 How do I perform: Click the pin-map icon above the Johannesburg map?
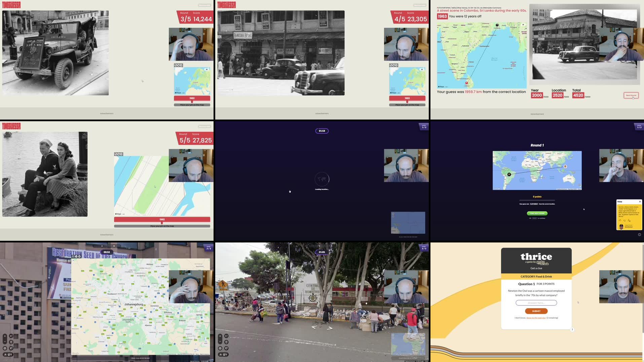[79, 257]
